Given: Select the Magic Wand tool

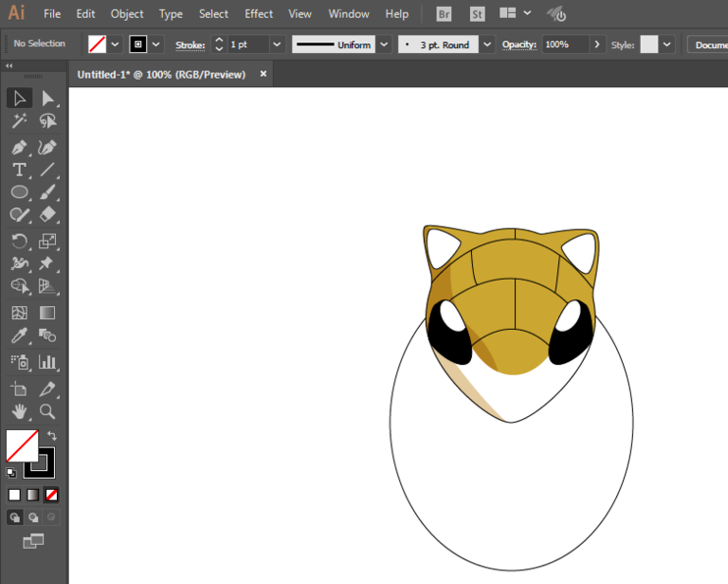Looking at the screenshot, I should tap(20, 122).
